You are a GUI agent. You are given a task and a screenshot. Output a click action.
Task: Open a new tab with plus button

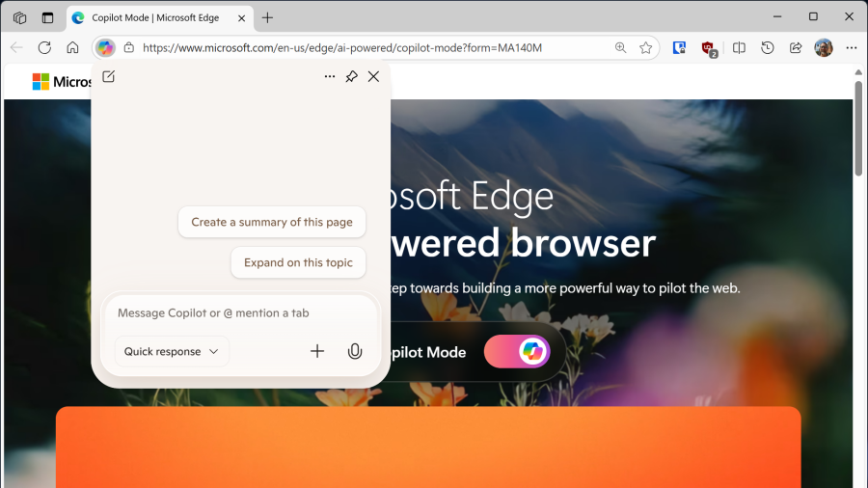click(267, 17)
